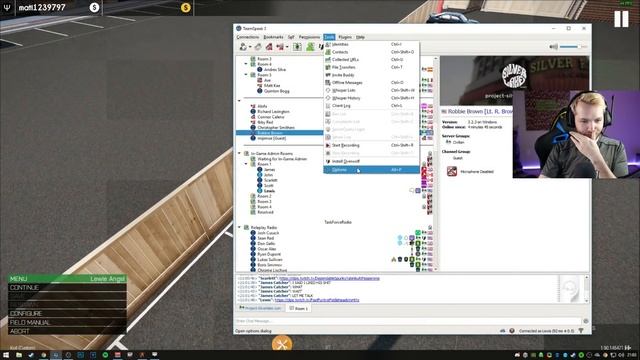Select Waiting for In-Game Admin channel
The image size is (640, 360).
click(282, 159)
